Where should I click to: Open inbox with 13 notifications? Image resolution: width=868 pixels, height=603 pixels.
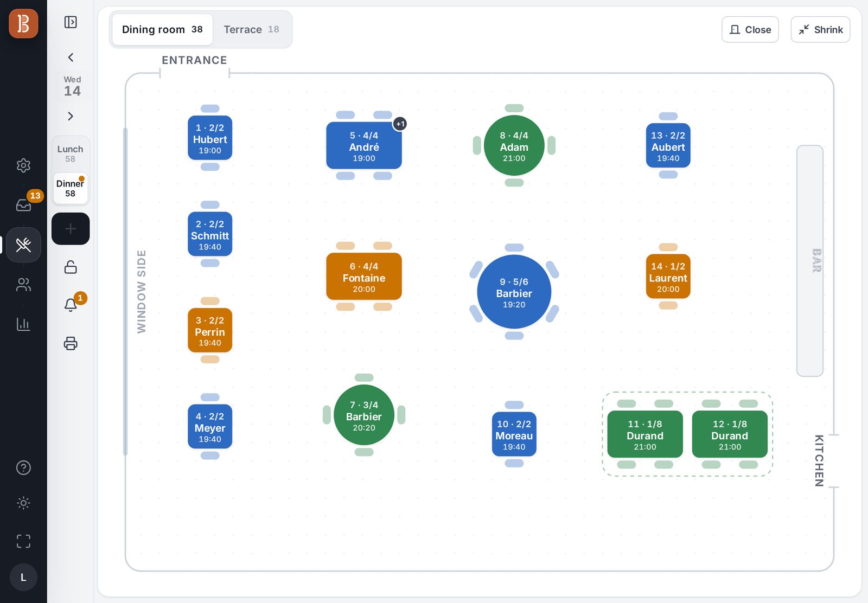(x=23, y=205)
